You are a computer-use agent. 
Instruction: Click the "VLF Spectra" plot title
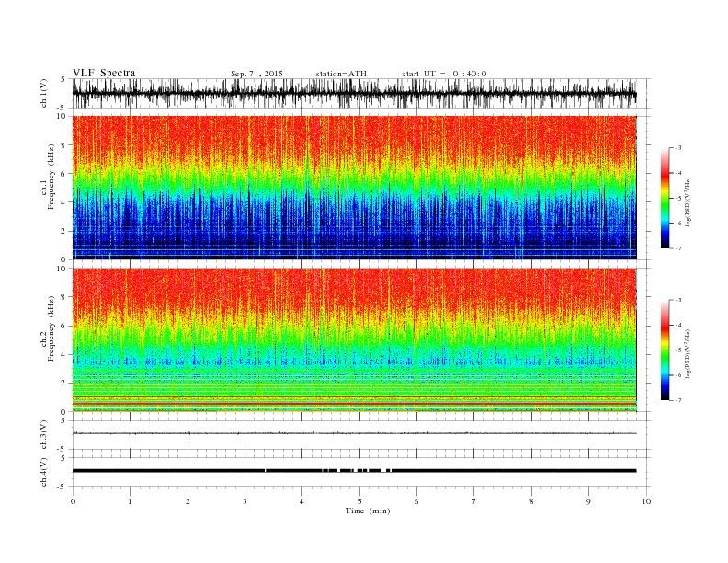(104, 73)
